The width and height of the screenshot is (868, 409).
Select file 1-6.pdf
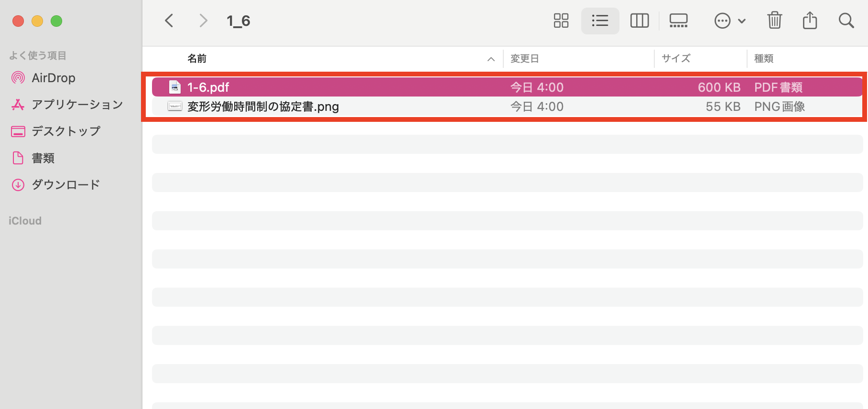507,87
